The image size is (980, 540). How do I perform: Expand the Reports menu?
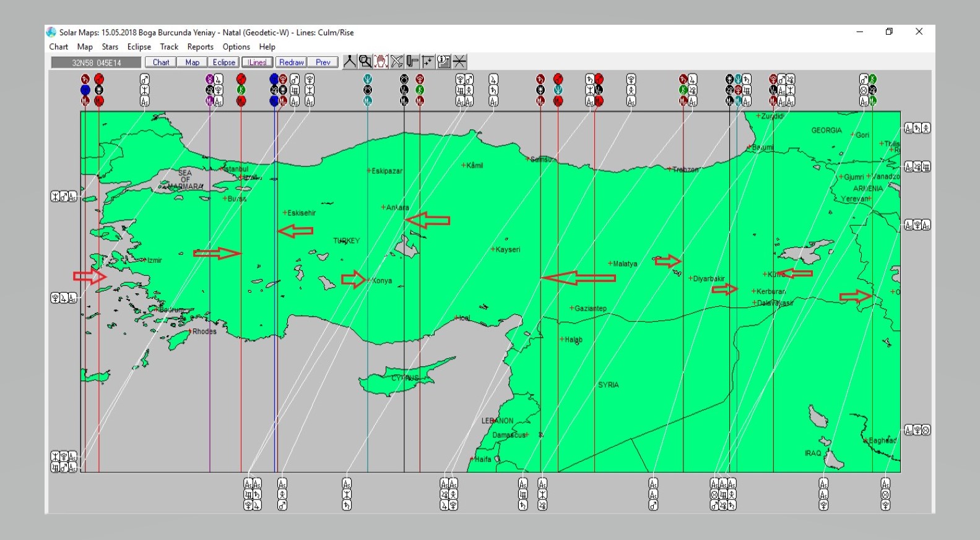200,47
